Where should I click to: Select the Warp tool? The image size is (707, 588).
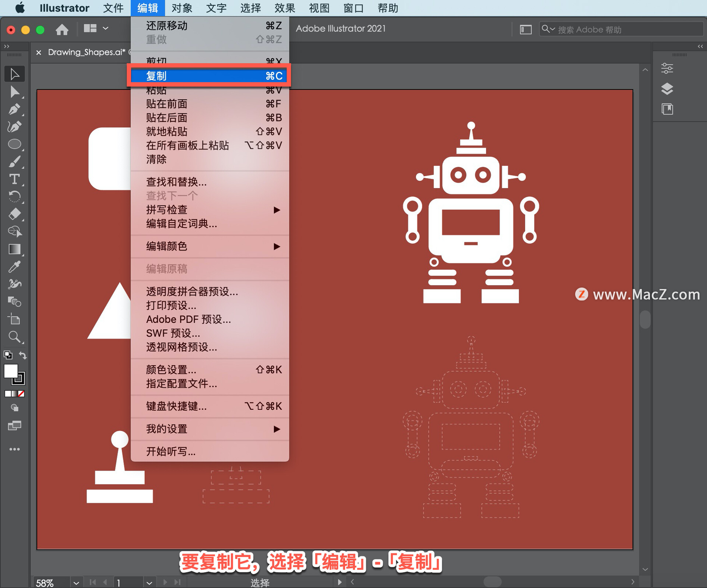point(15,284)
